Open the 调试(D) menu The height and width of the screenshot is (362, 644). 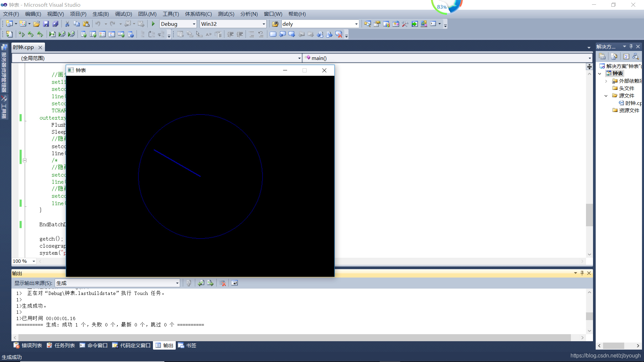123,14
